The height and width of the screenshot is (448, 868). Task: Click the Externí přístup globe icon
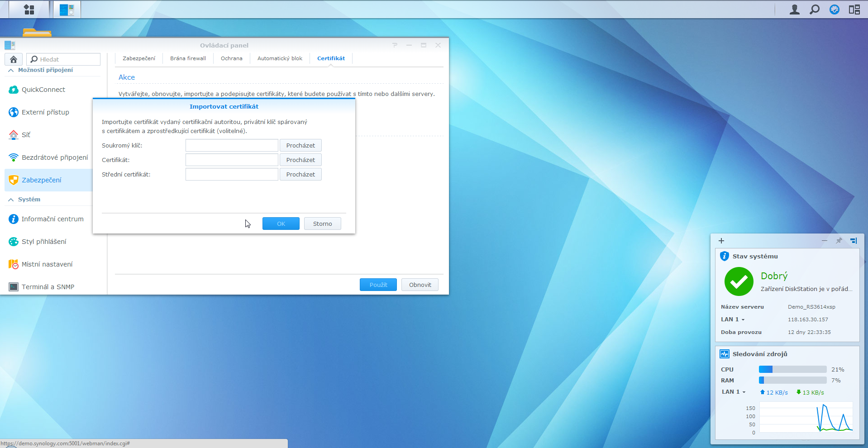14,112
